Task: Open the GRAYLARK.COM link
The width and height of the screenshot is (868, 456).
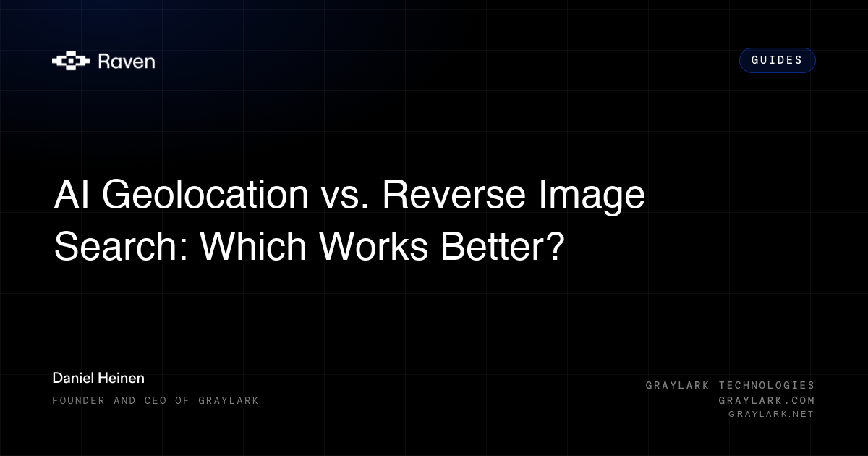Action: 767,400
